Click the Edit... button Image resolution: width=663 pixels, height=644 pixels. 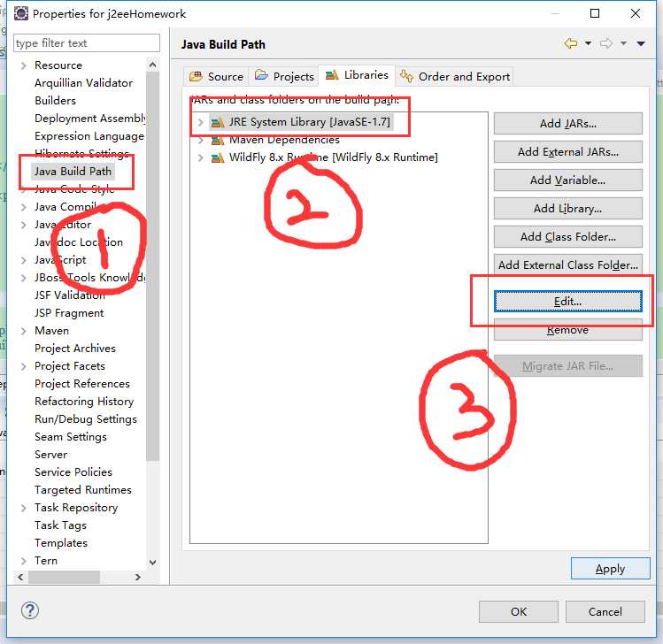[568, 302]
